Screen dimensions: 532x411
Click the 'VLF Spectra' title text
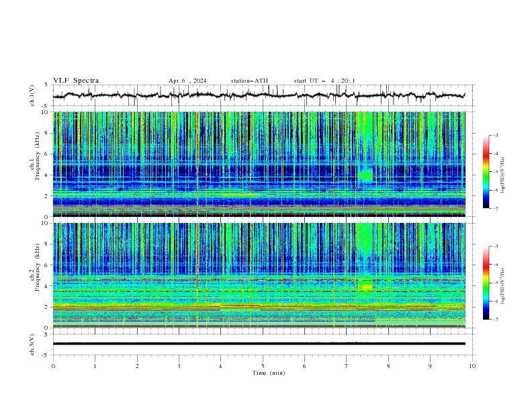(76, 81)
